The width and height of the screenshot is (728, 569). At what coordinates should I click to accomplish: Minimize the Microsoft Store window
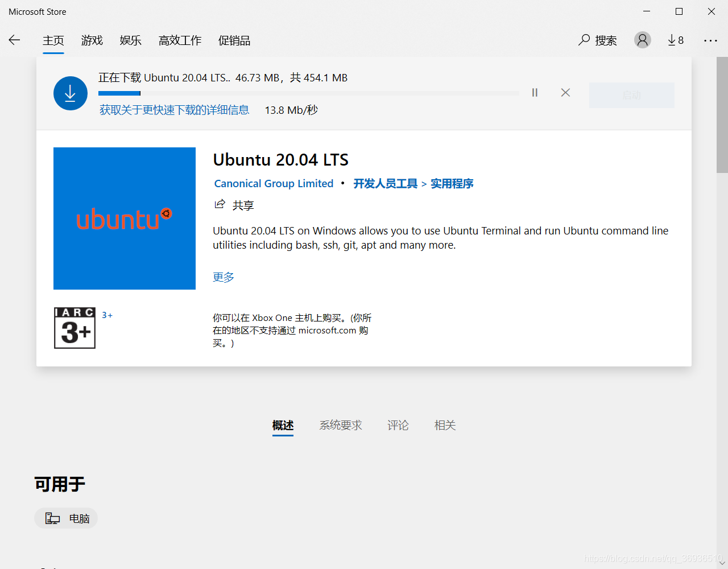(x=647, y=11)
